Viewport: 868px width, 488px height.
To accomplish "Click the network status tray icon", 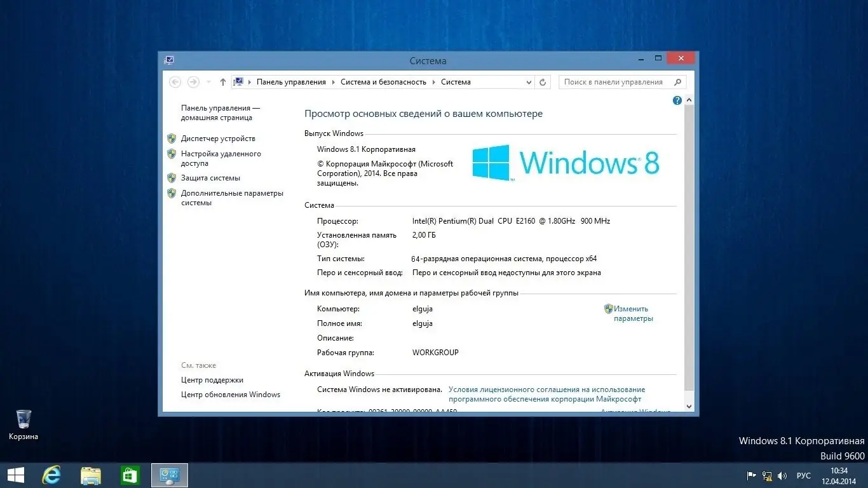I will pos(767,476).
